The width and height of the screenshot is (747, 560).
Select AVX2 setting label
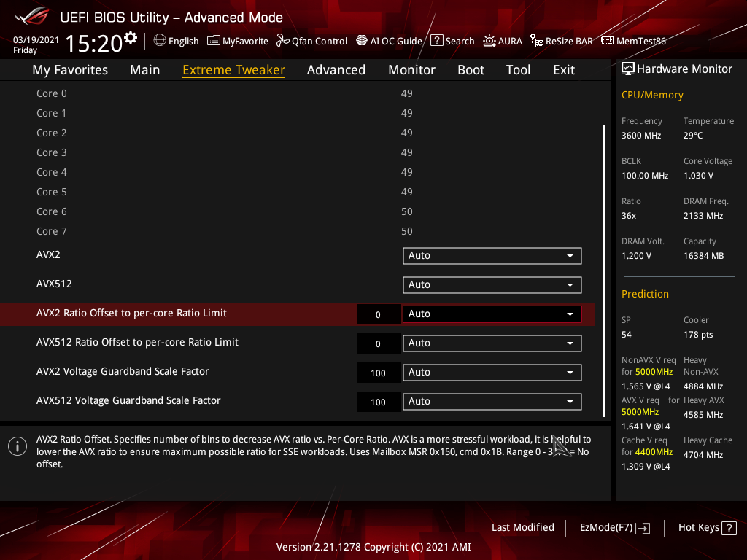pos(48,254)
